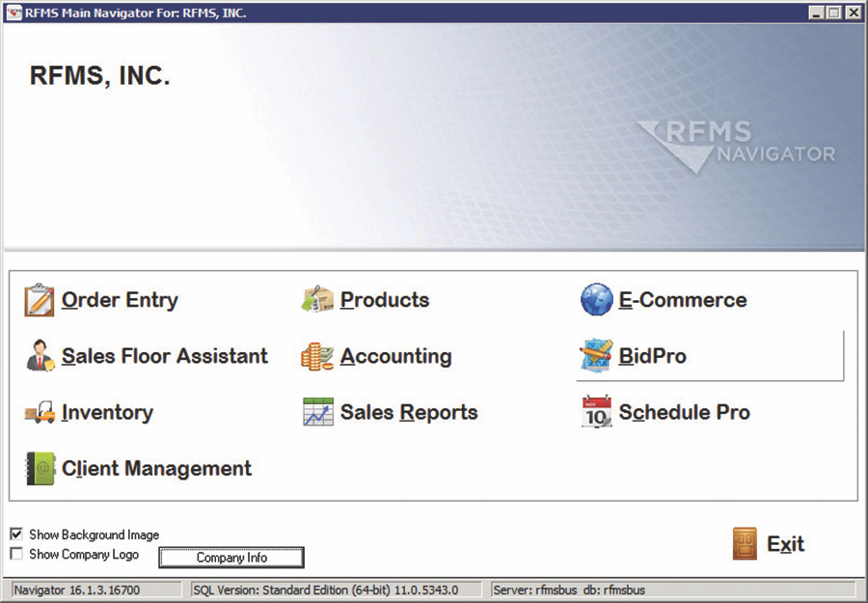Click the SQL Version status bar text
The image size is (868, 603).
[326, 590]
